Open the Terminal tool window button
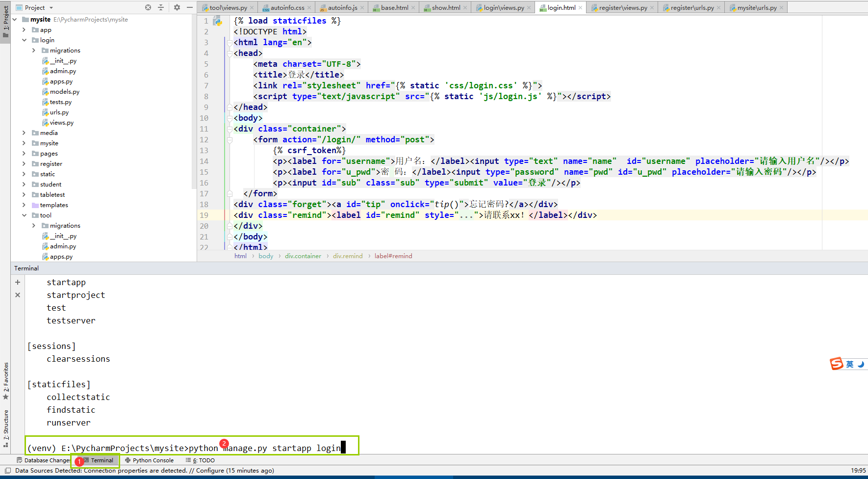The height and width of the screenshot is (479, 868). [x=98, y=460]
